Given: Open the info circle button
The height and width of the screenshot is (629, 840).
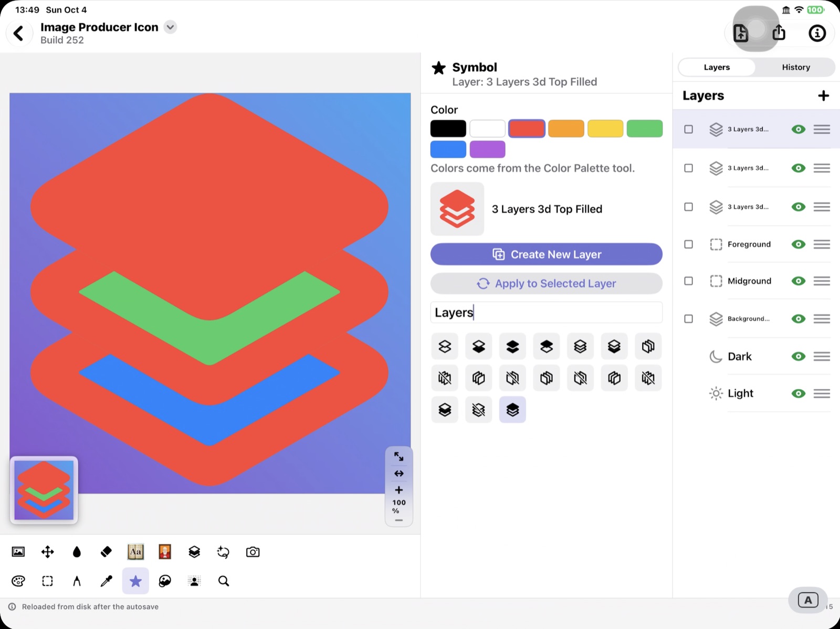Looking at the screenshot, I should (817, 33).
